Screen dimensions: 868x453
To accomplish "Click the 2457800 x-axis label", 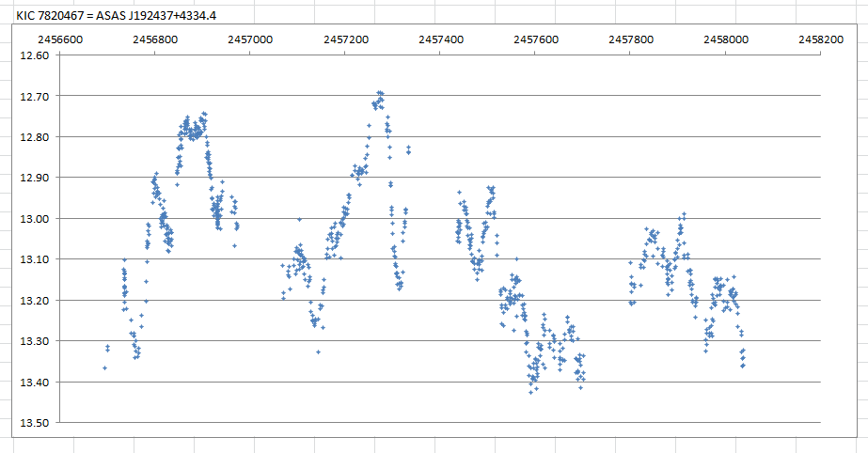I will [x=631, y=40].
